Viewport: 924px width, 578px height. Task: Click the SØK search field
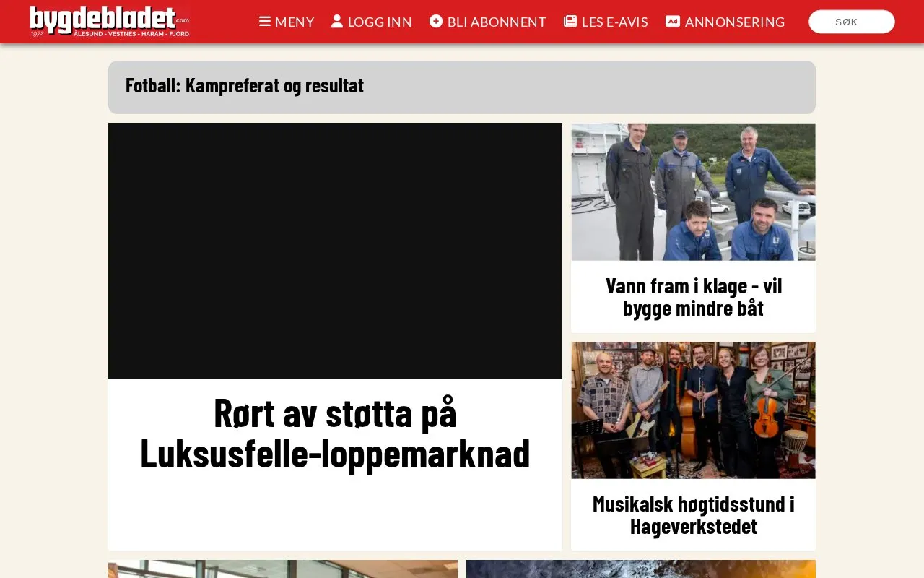click(852, 22)
